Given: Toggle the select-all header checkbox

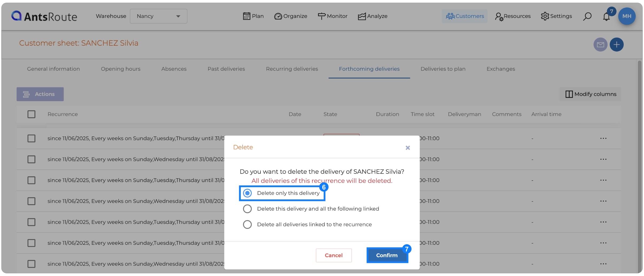Looking at the screenshot, I should coord(31,114).
